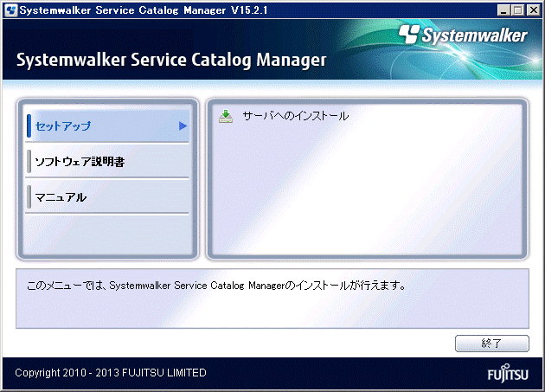Image resolution: width=545 pixels, height=392 pixels.
Task: Click the Copyright 2010 - 2013 text
Action: [x=111, y=373]
